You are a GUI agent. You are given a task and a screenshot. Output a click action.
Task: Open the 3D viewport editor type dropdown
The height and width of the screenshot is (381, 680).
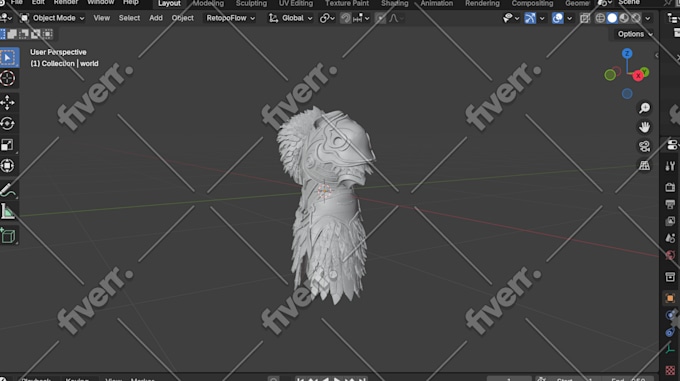[x=6, y=18]
